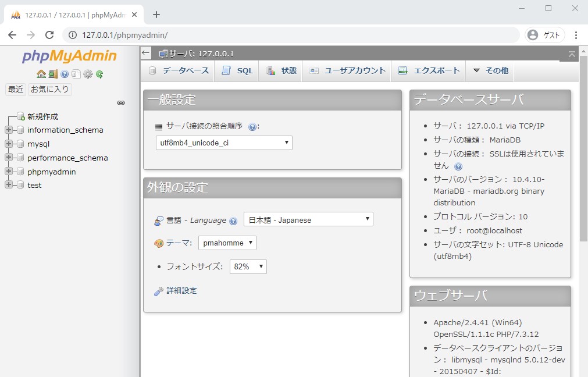Click the browser address bar URL
Screen dimensions: 588x377
point(125,35)
